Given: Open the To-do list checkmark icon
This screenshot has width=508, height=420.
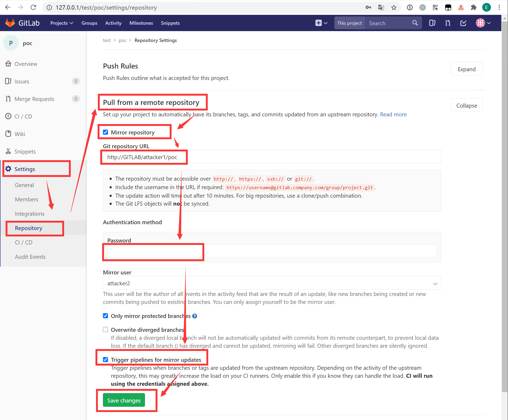Looking at the screenshot, I should coord(463,23).
